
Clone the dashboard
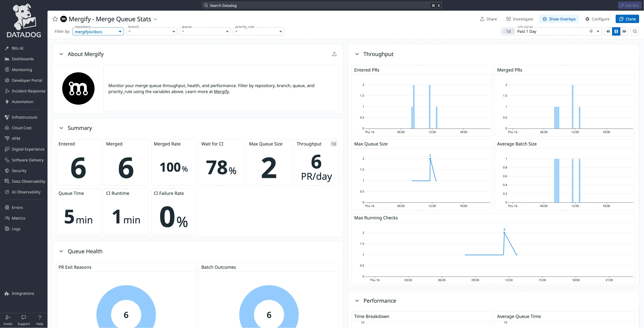tap(627, 19)
